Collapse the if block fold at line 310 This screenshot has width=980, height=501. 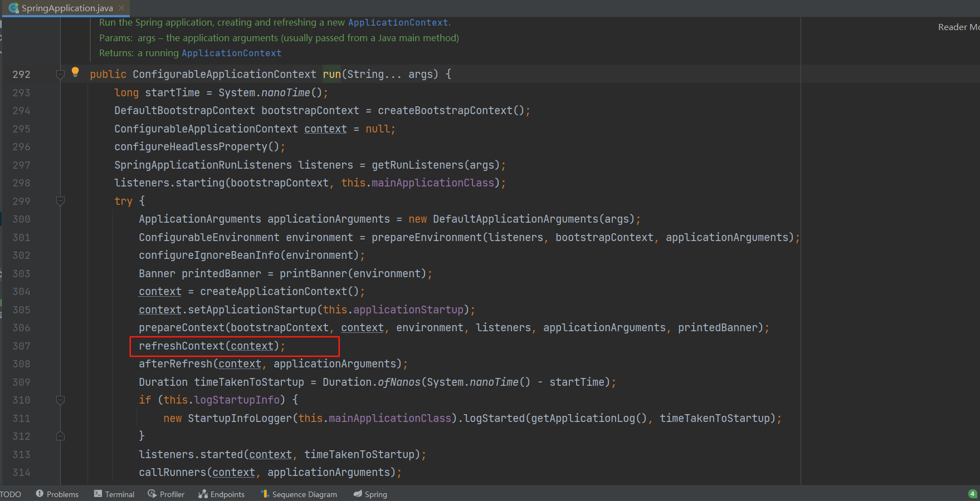pos(60,400)
